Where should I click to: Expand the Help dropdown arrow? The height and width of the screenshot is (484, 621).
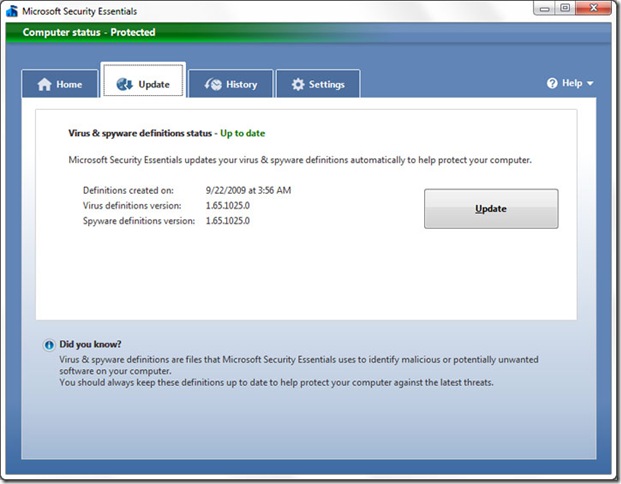[x=591, y=84]
